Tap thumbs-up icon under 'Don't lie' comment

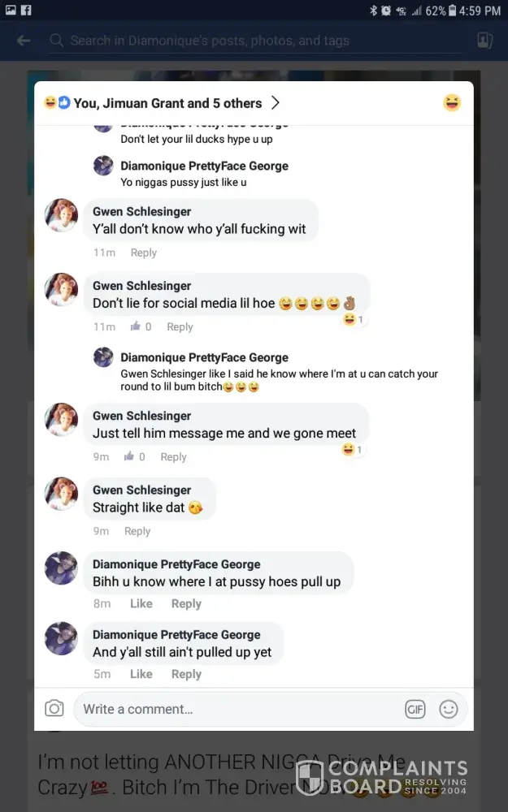point(135,326)
